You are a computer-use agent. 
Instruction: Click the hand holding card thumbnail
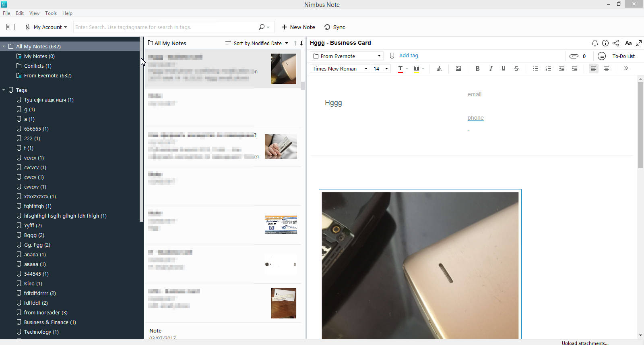coord(281,146)
